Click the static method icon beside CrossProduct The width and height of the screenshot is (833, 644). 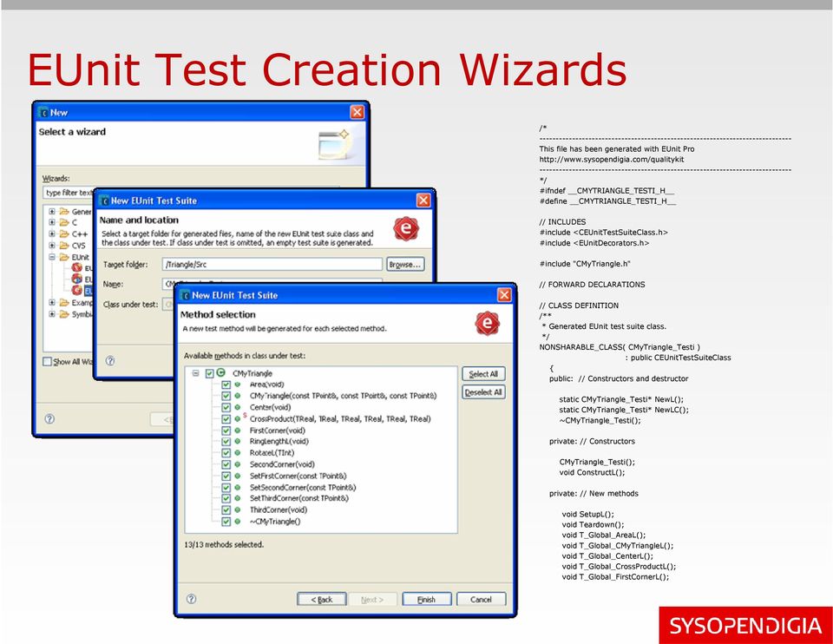pos(239,418)
